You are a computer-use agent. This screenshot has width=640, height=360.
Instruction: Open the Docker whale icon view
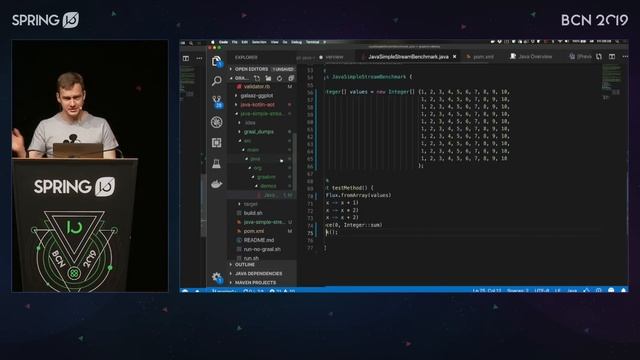217,184
